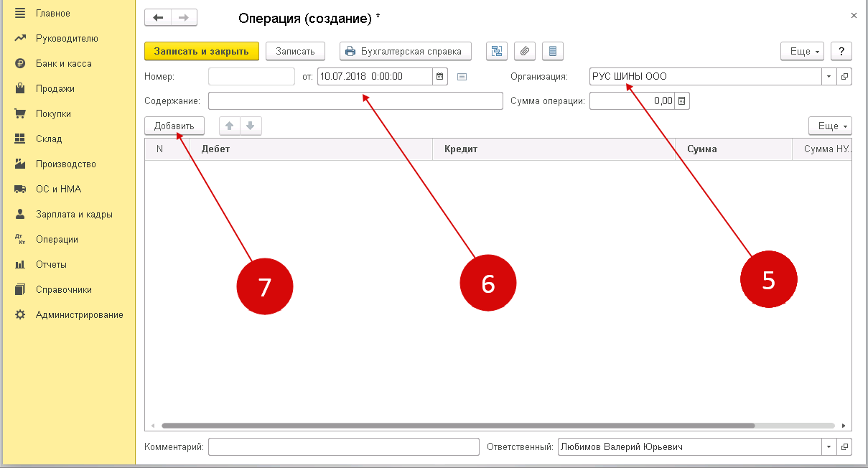This screenshot has width=868, height=468.
Task: Open the Производство section
Action: 66,164
